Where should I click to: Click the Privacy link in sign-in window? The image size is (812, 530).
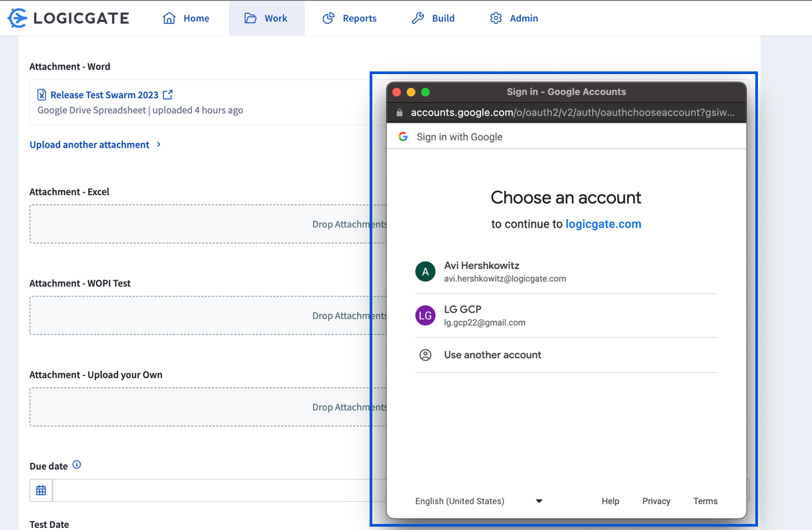pyautogui.click(x=657, y=501)
